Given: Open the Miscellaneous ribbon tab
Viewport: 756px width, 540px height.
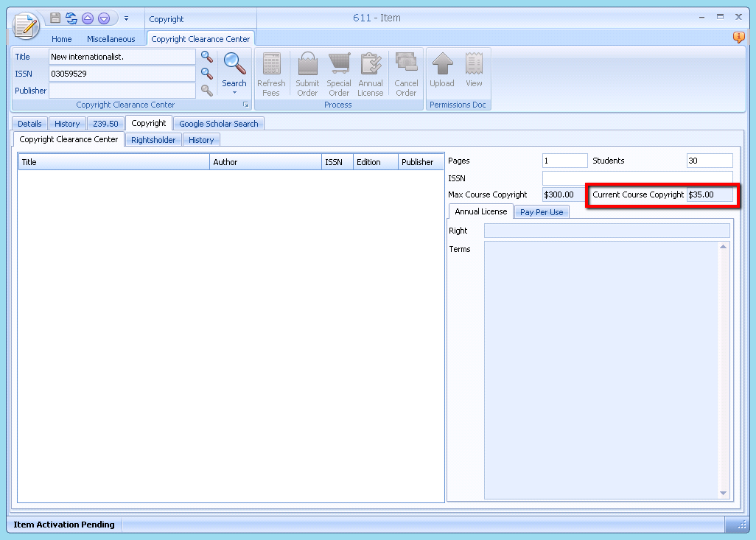Looking at the screenshot, I should coord(111,39).
